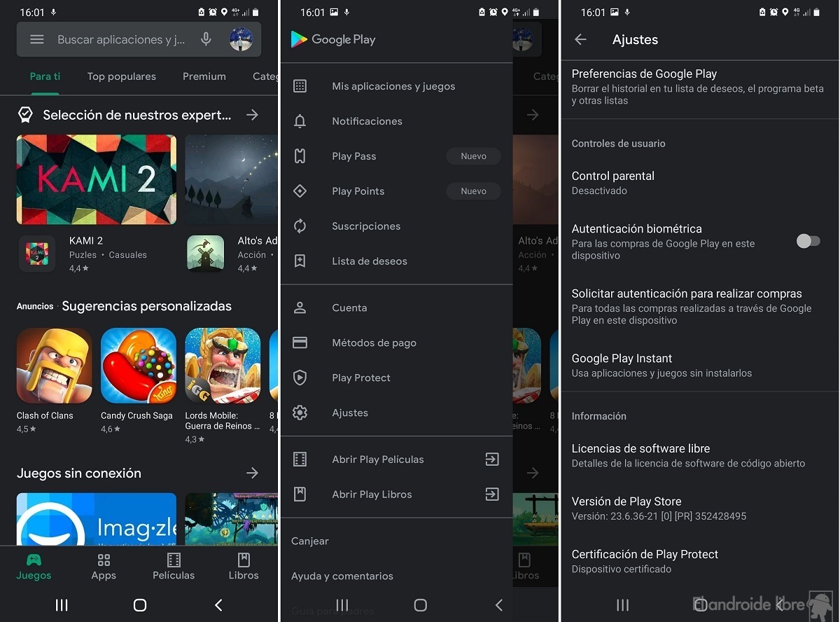The width and height of the screenshot is (840, 622).
Task: Tap the recent apps button on first screen
Action: 62,605
